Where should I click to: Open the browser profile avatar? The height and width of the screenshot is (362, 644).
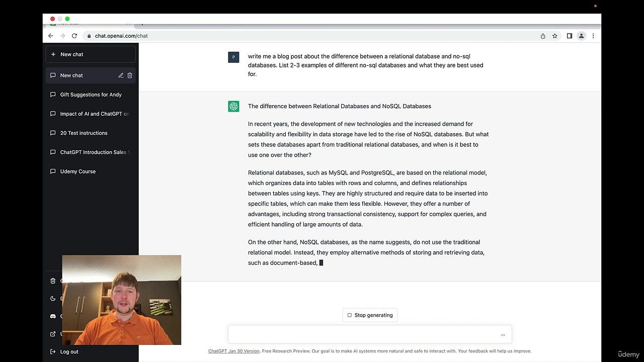[x=581, y=36]
